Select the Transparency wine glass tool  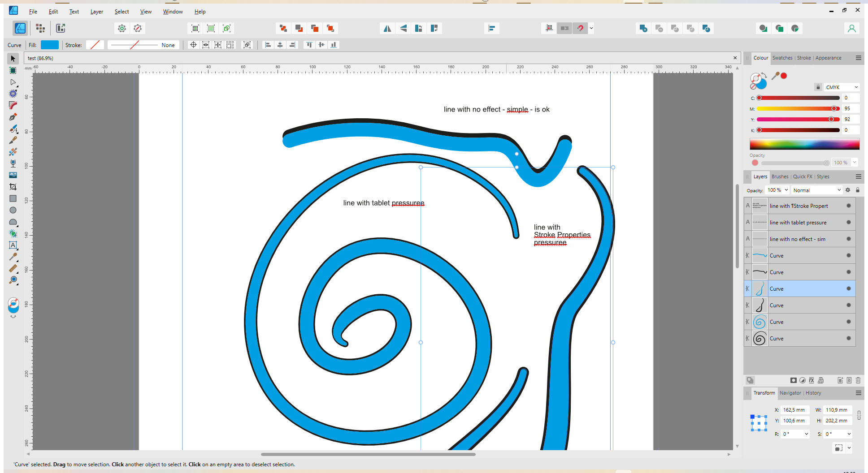[13, 163]
